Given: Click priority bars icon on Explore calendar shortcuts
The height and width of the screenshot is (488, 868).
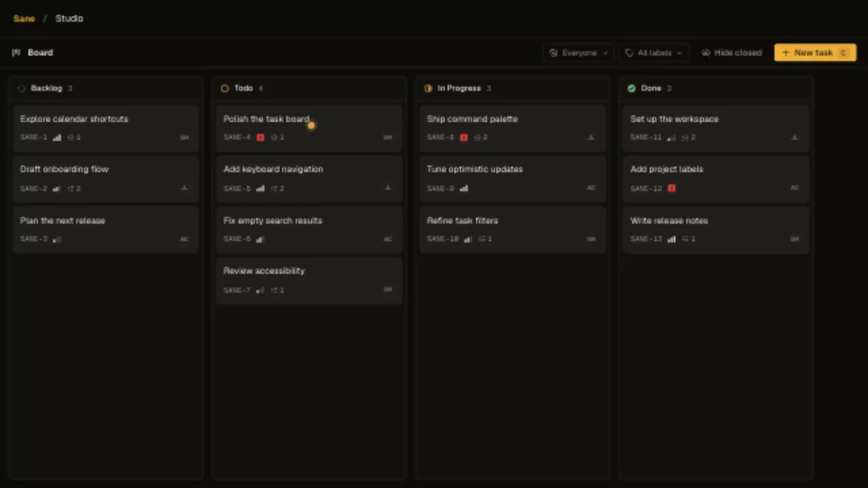Looking at the screenshot, I should [x=57, y=138].
